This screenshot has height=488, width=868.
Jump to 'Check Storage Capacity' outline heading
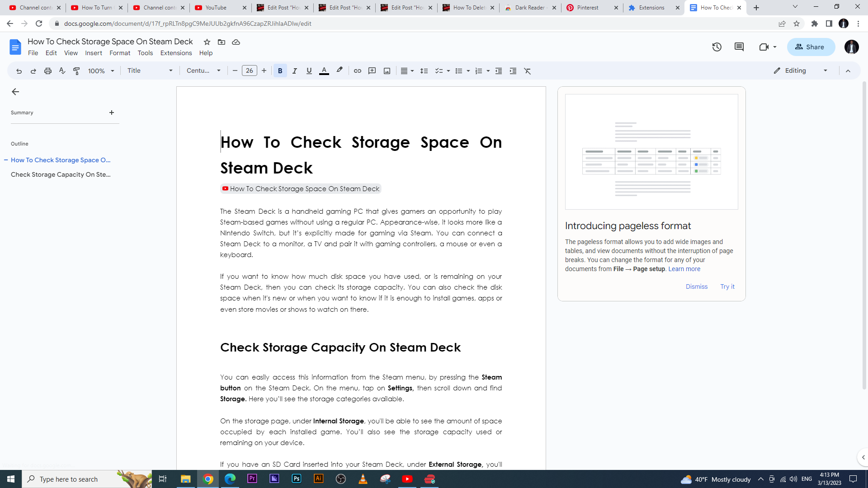61,174
